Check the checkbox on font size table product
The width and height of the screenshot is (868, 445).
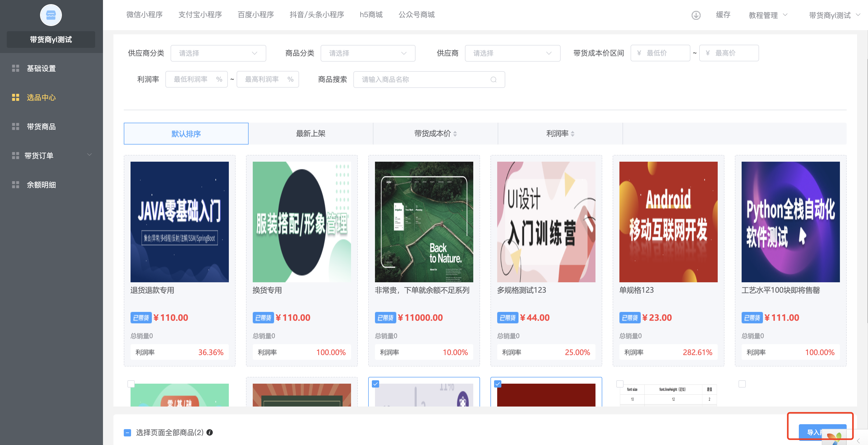(x=620, y=384)
